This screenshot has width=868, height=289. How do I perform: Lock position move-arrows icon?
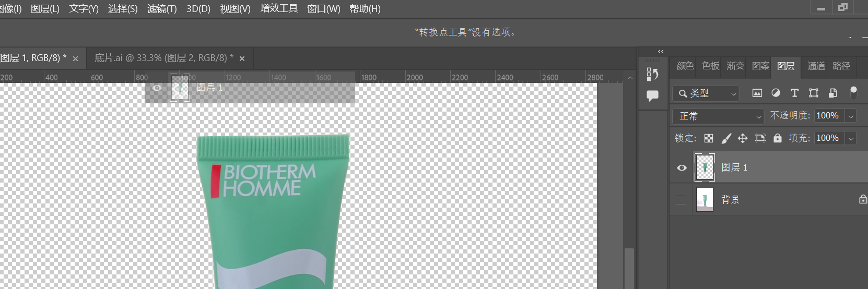[743, 138]
